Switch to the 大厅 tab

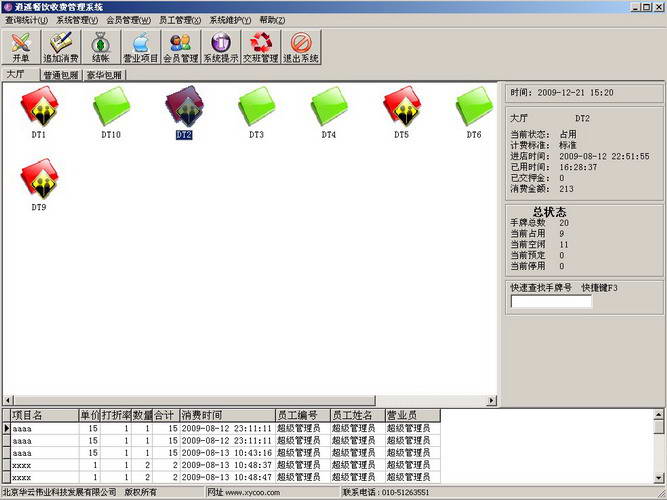coord(20,74)
